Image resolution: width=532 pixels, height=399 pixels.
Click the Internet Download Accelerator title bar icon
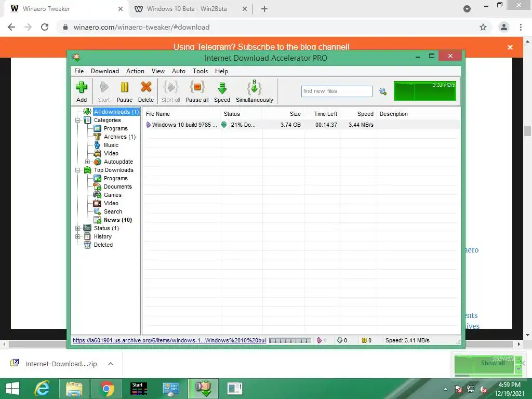[76, 57]
